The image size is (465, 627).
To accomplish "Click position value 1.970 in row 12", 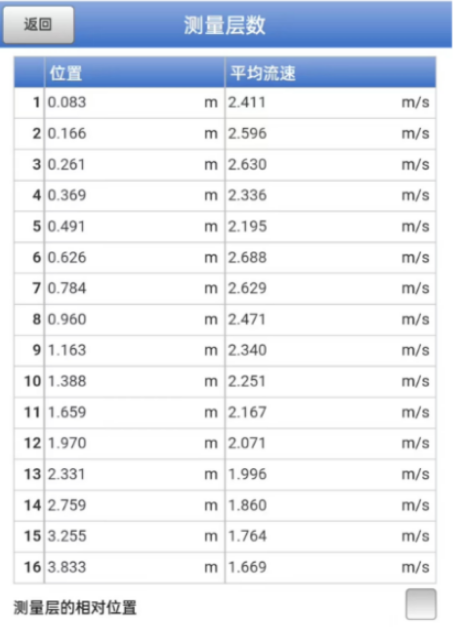I will click(67, 443).
